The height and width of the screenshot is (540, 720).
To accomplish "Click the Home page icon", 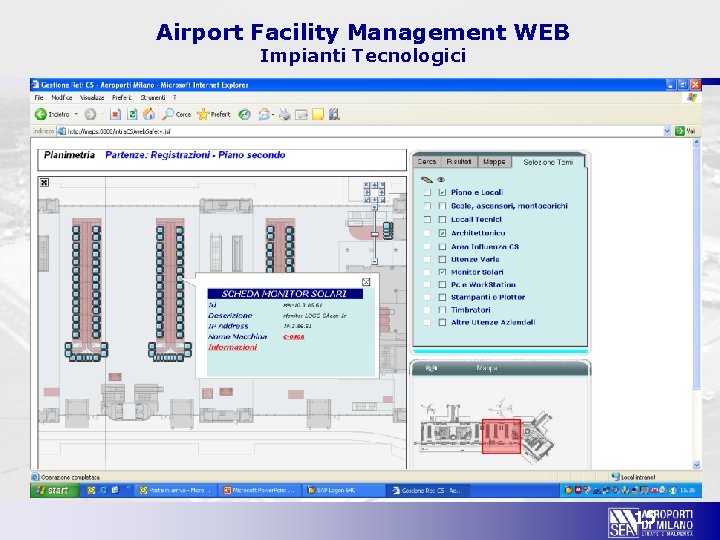I will (x=149, y=114).
